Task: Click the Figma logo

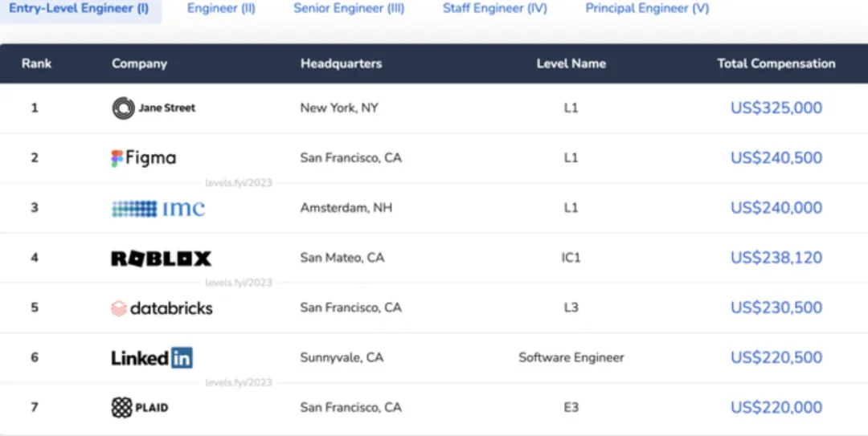Action: coord(143,158)
